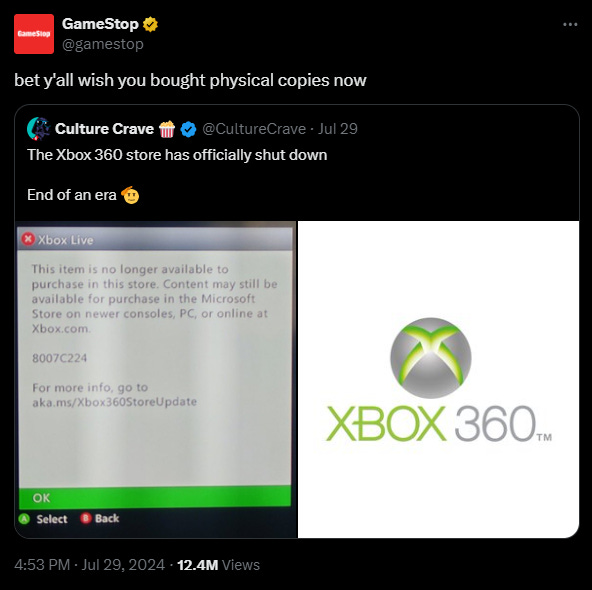
Task: Click the 12.4M Views counter
Action: pyautogui.click(x=218, y=565)
